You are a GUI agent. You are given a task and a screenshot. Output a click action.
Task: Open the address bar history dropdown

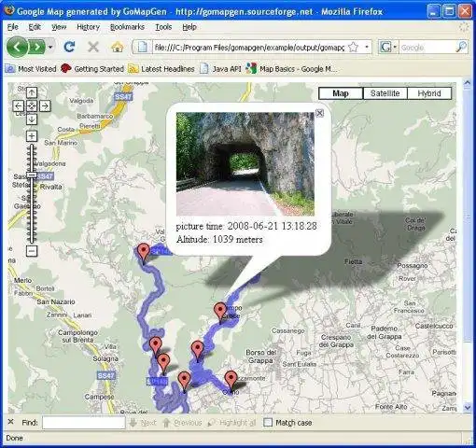[x=367, y=48]
